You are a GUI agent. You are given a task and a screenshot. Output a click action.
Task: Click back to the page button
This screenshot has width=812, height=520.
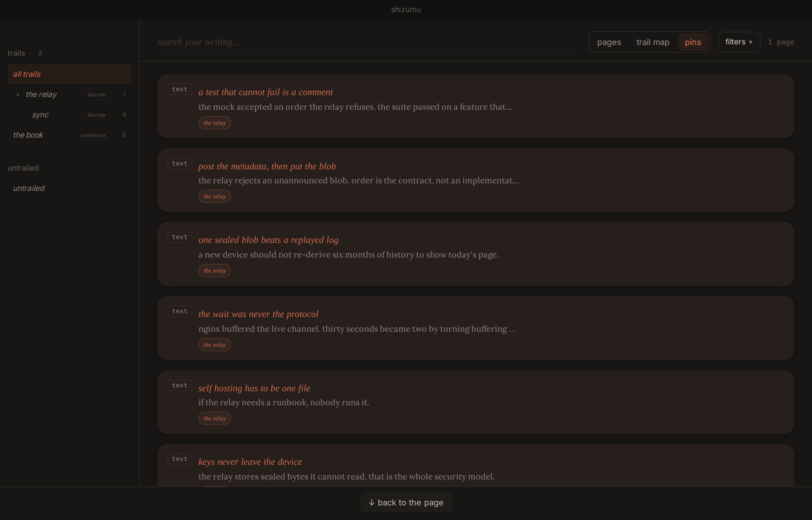[x=406, y=503]
